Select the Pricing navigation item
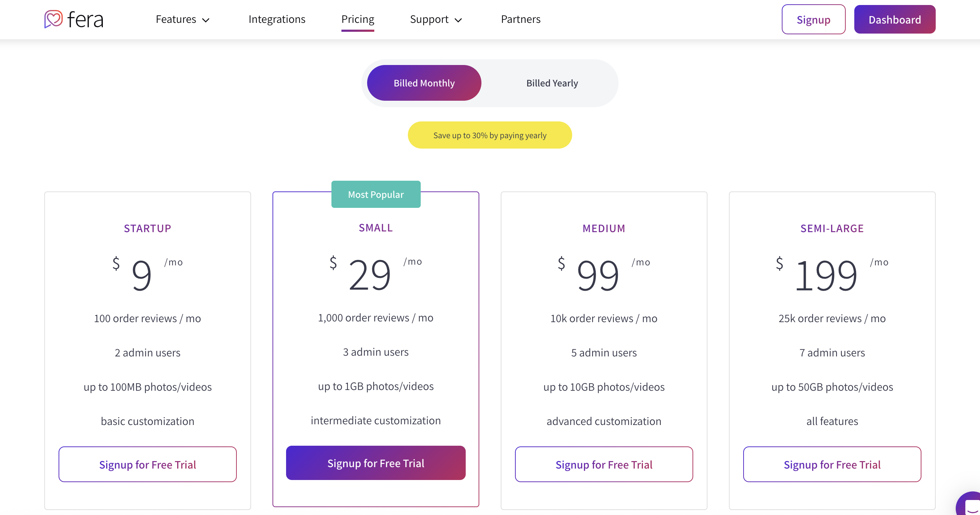The image size is (980, 515). point(357,19)
